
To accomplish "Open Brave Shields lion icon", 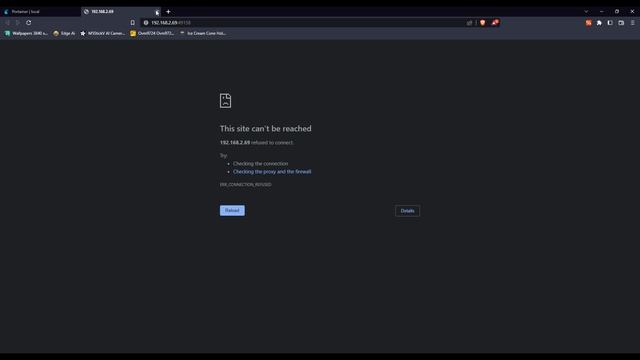I will click(482, 23).
